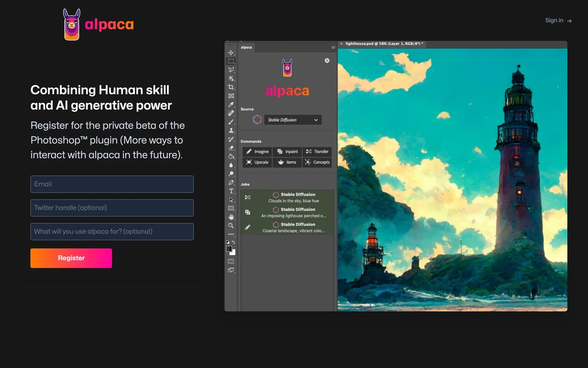Focus the Twitter handle input field

click(112, 208)
